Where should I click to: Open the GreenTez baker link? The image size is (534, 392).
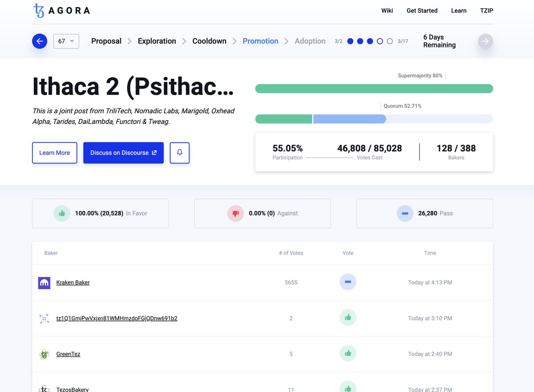tap(68, 354)
